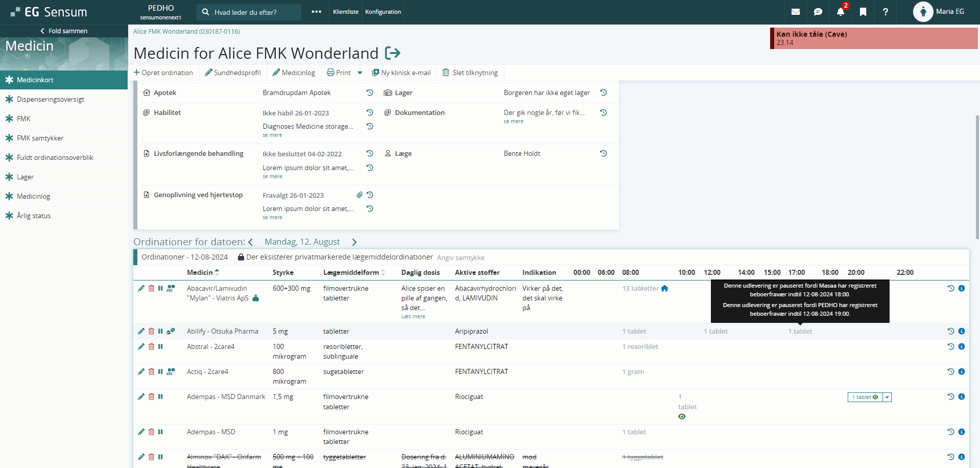Edit the Abacavir/Lamivudin ordination with pencil icon
980x468 pixels.
(141, 288)
